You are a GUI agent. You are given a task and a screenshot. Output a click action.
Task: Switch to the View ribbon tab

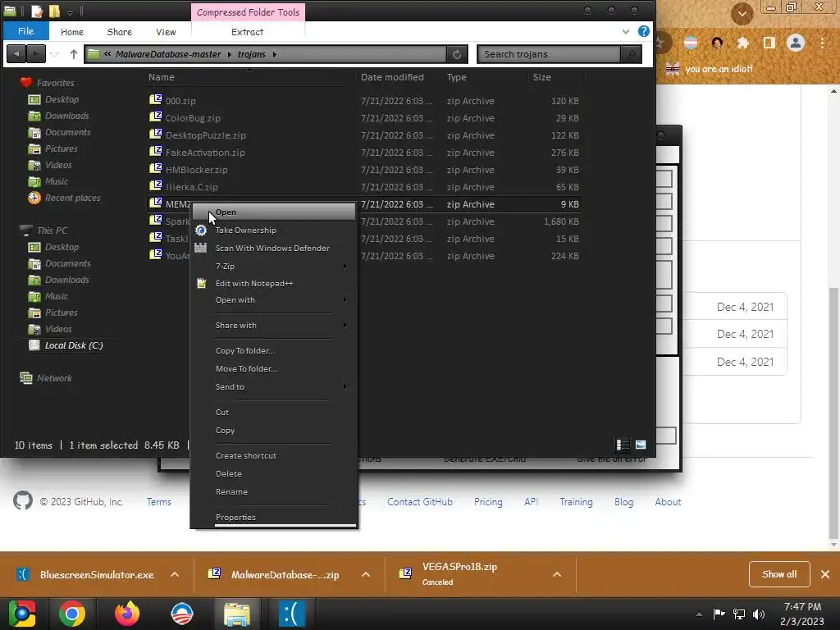click(x=166, y=32)
